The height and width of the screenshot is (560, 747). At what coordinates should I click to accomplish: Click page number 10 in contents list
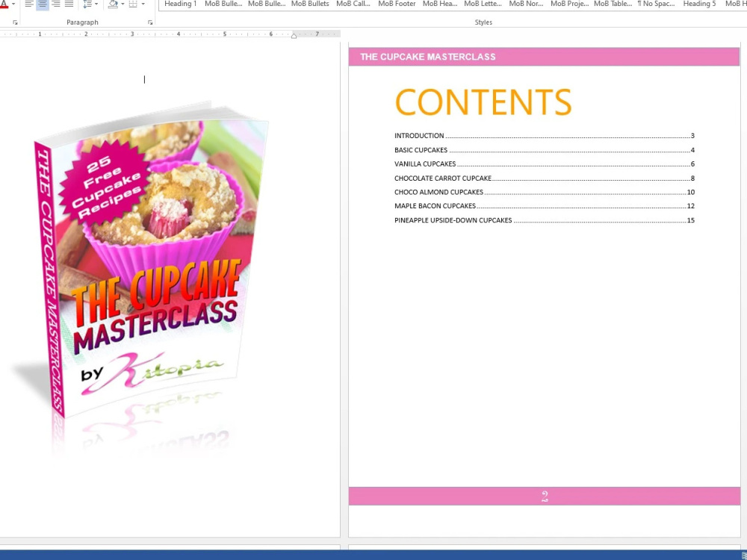pyautogui.click(x=690, y=192)
